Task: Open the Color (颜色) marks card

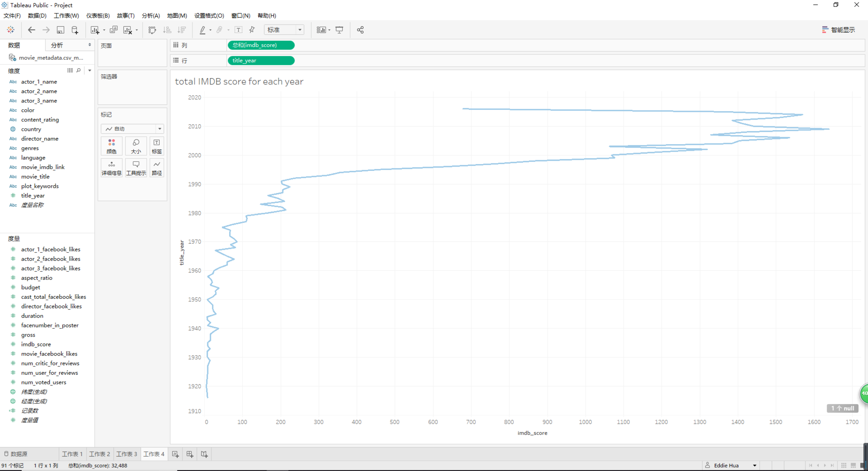Action: 111,146
